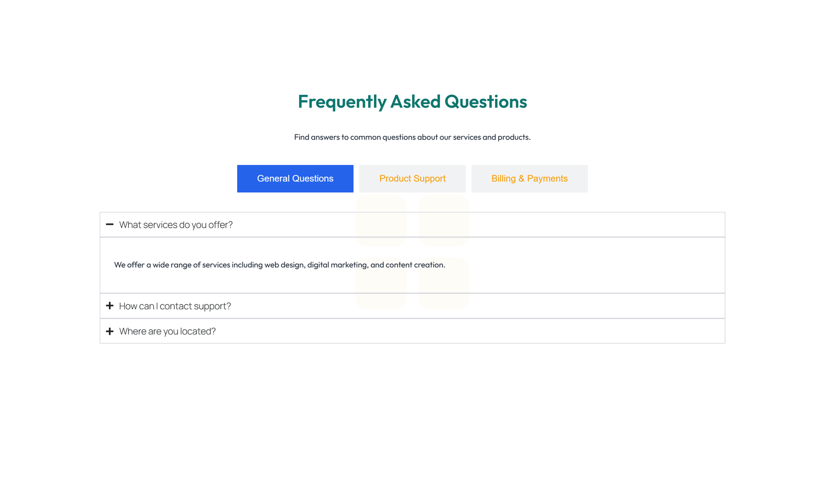Click the services answer text

[279, 264]
